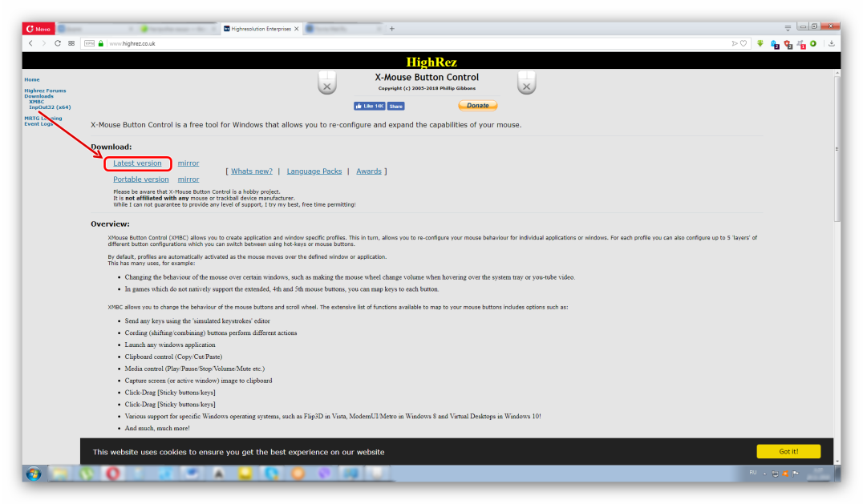
Task: Switch to the fourth blurred browser tab
Action: pyautogui.click(x=343, y=29)
